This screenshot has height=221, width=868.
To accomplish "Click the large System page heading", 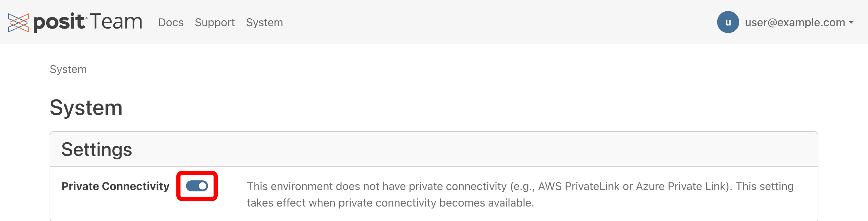I will (x=86, y=108).
